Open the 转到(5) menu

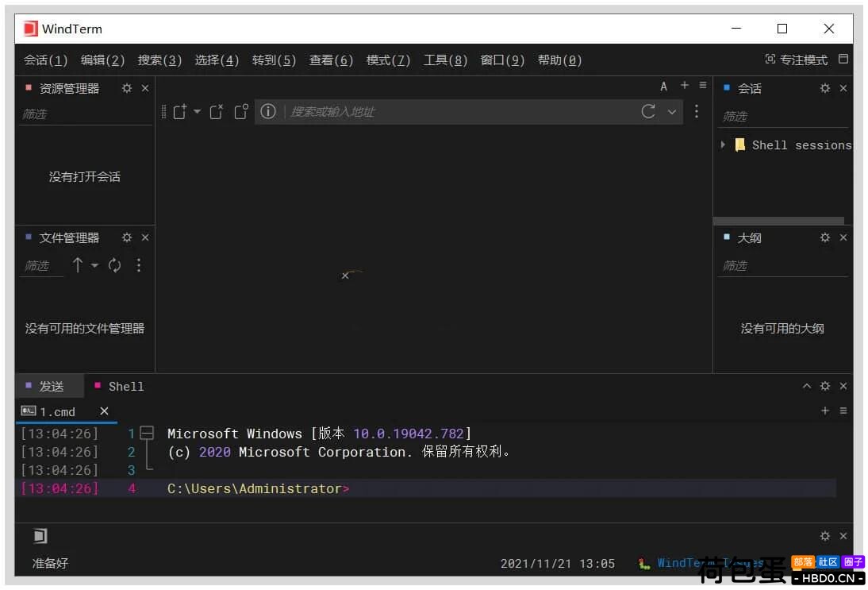point(274,60)
